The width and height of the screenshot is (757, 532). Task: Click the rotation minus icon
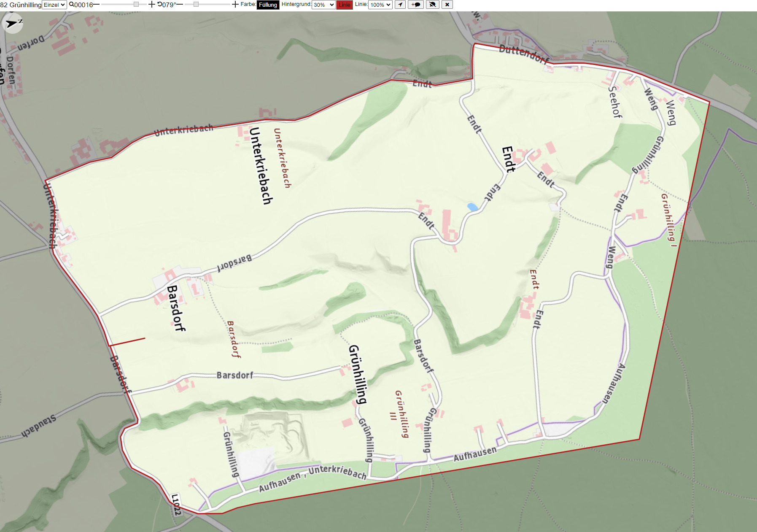click(x=180, y=5)
